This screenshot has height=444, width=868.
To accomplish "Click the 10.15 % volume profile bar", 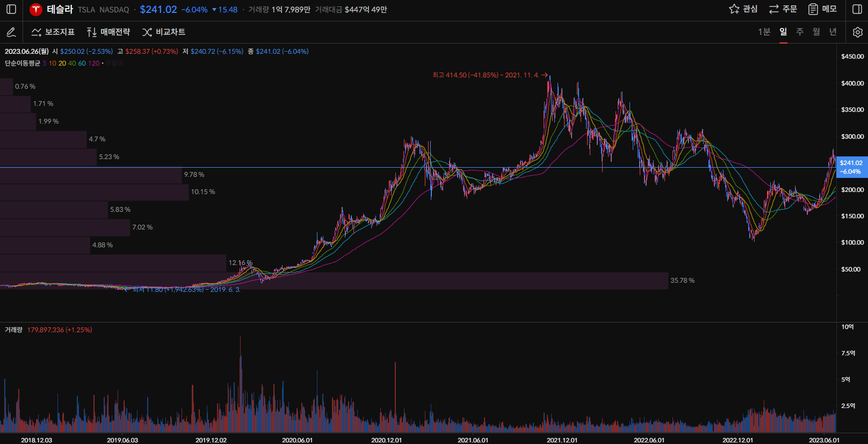I will click(x=95, y=192).
